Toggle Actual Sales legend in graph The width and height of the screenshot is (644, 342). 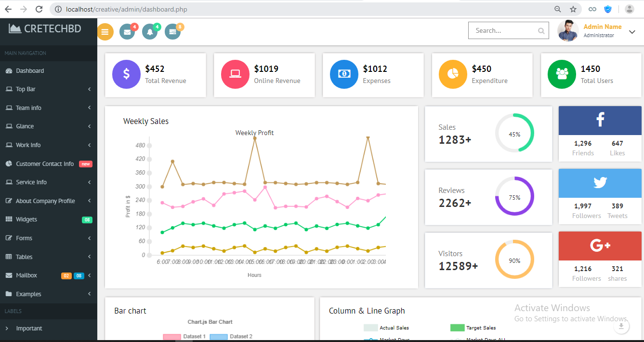pyautogui.click(x=386, y=328)
